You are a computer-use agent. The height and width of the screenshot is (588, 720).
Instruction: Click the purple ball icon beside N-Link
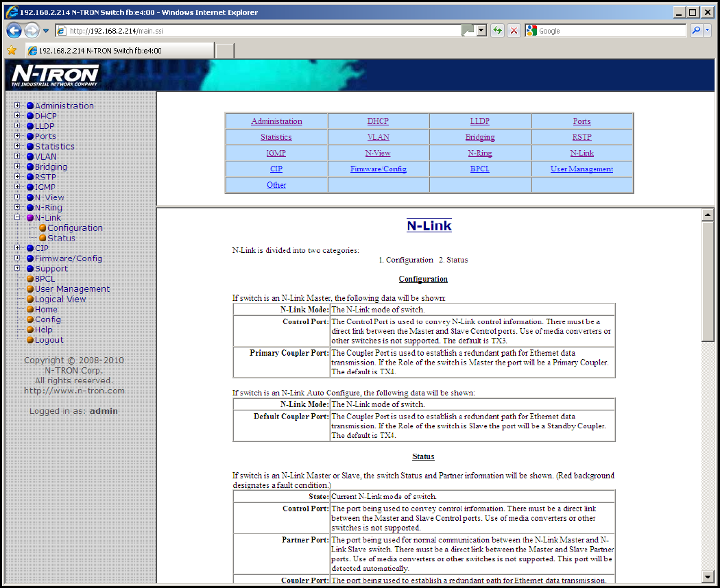[x=30, y=217]
